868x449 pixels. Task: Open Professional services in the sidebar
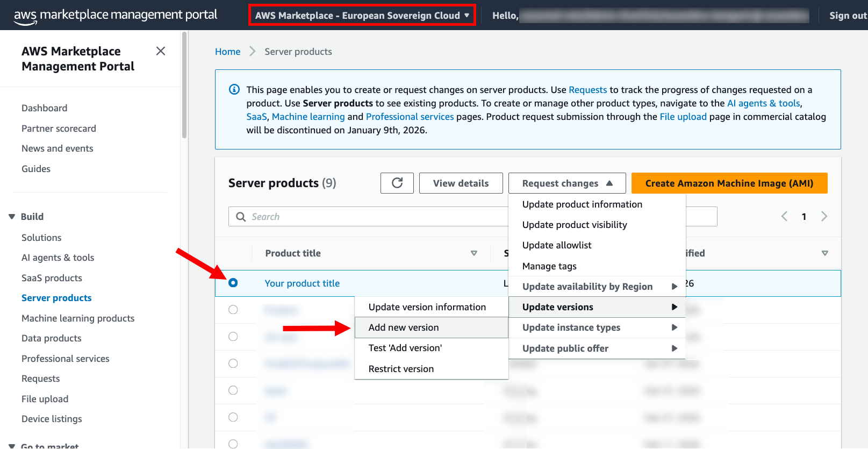tap(66, 359)
